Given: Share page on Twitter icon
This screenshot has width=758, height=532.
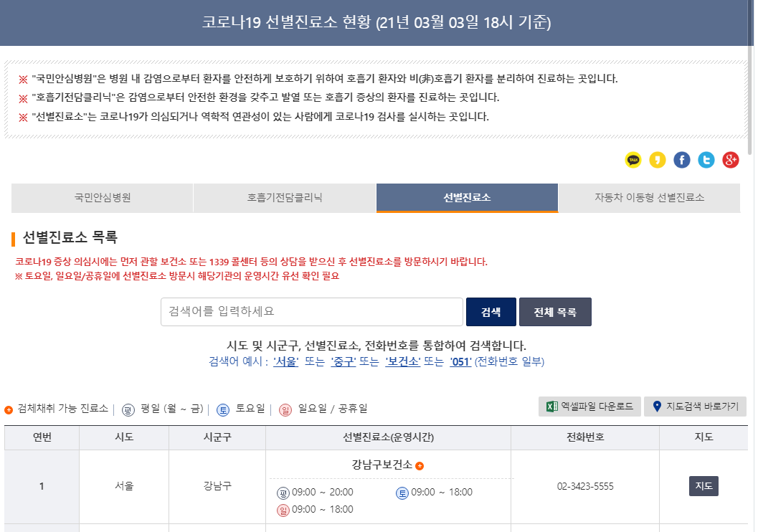Looking at the screenshot, I should [706, 160].
